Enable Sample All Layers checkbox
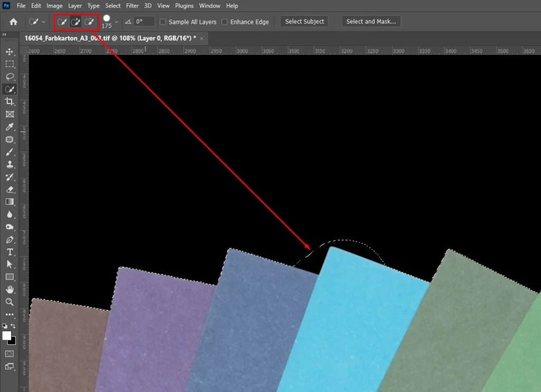Image resolution: width=541 pixels, height=392 pixels. pyautogui.click(x=163, y=22)
